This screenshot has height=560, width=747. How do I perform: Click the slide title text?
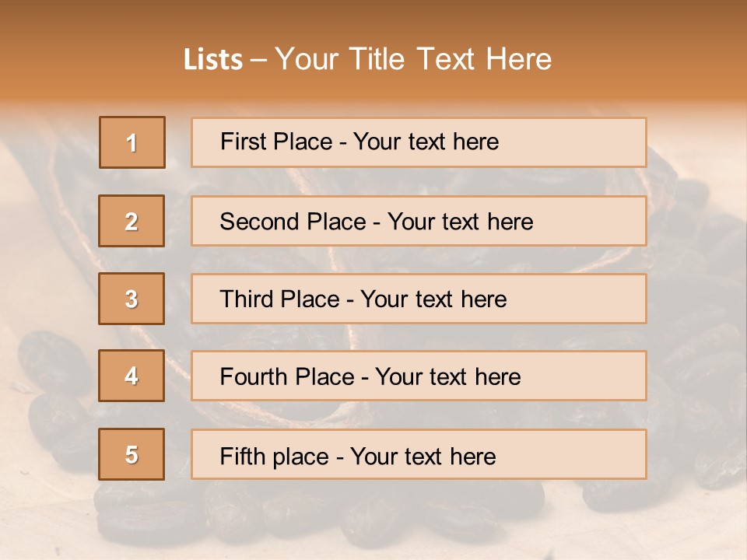pos(367,59)
